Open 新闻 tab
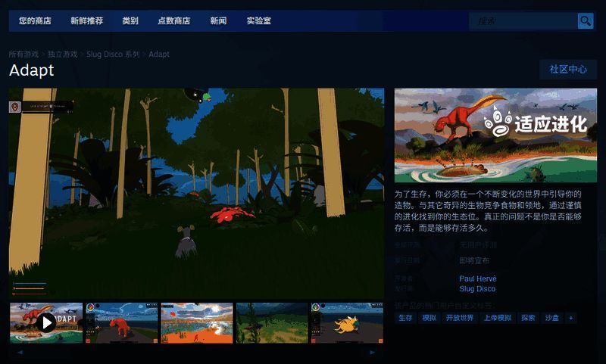 click(218, 21)
